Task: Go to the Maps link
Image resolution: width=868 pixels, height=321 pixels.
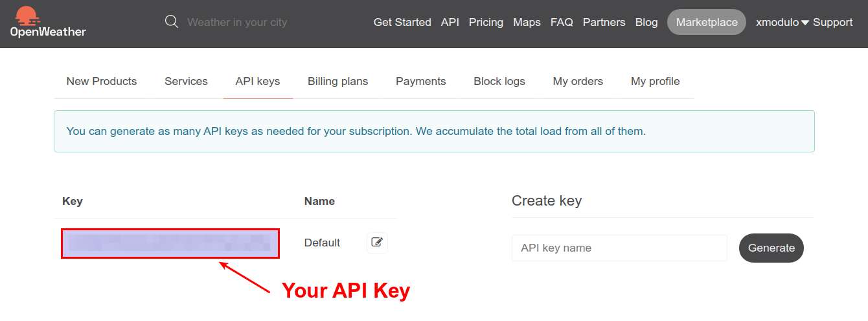Action: [x=527, y=22]
